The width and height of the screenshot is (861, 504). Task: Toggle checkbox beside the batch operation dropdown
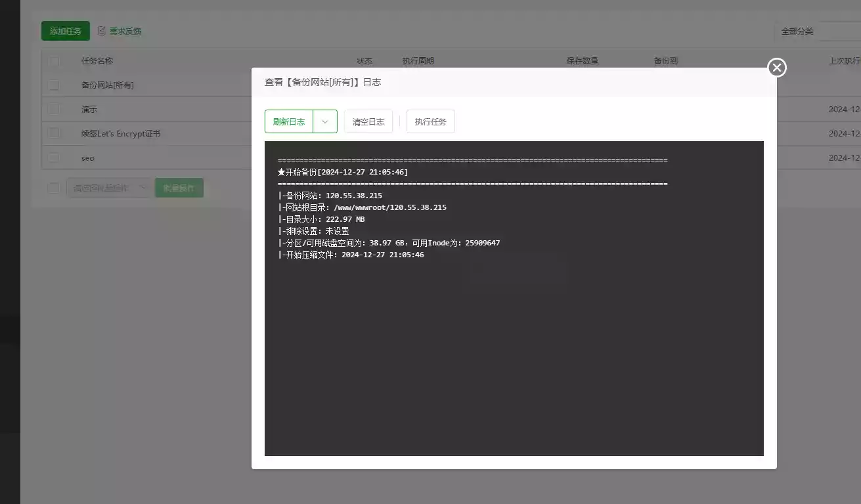54,188
